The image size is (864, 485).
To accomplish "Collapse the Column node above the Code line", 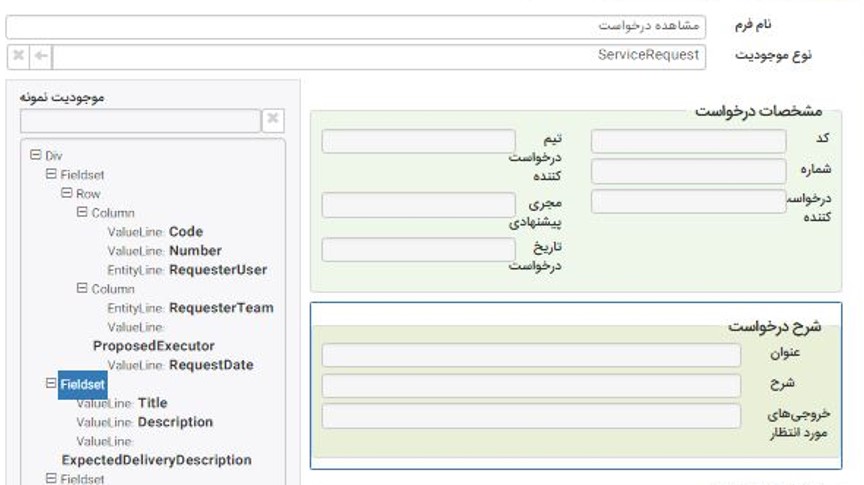I will [82, 213].
